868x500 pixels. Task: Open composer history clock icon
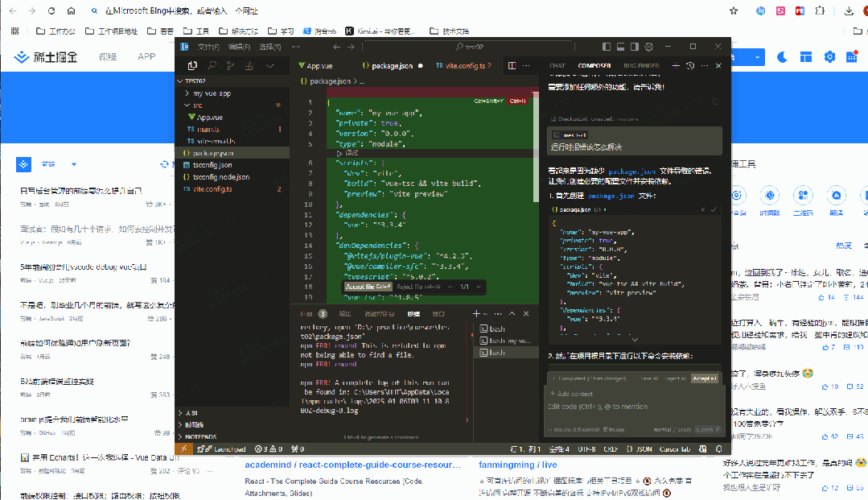coord(689,65)
